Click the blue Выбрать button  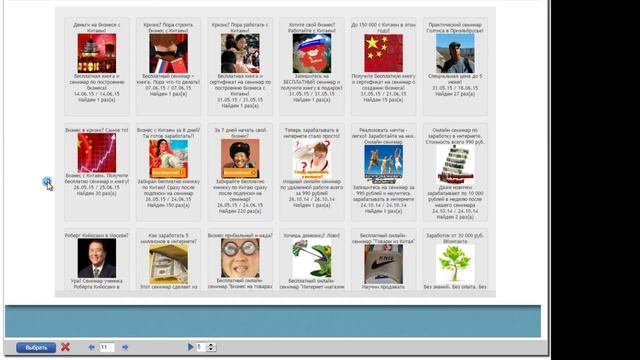point(36,348)
